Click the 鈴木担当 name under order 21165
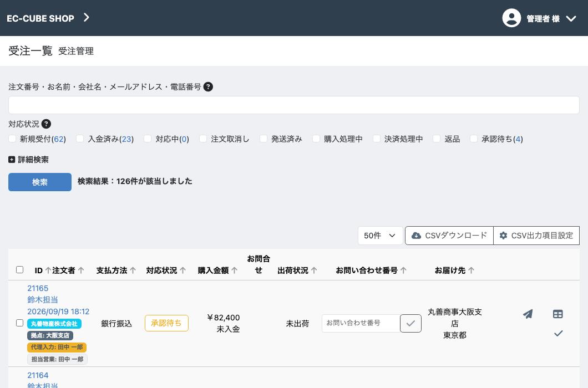Screen dimensions: 588x388 pos(43,300)
